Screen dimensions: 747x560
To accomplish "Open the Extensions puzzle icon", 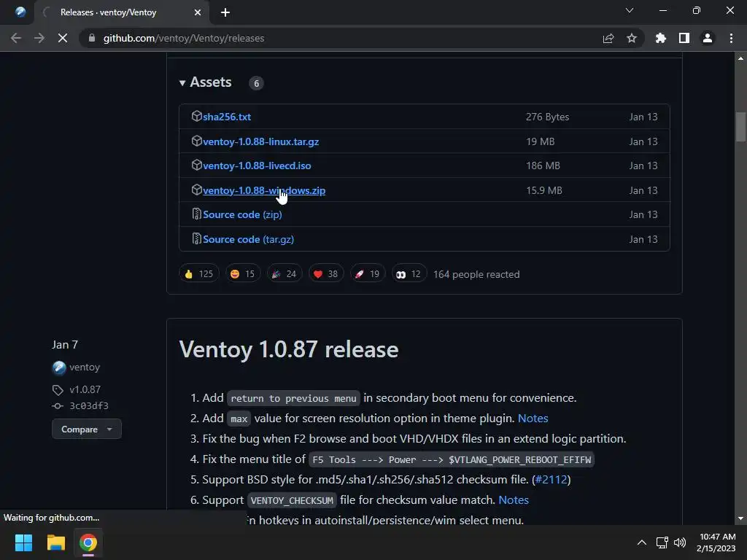I will (x=661, y=38).
